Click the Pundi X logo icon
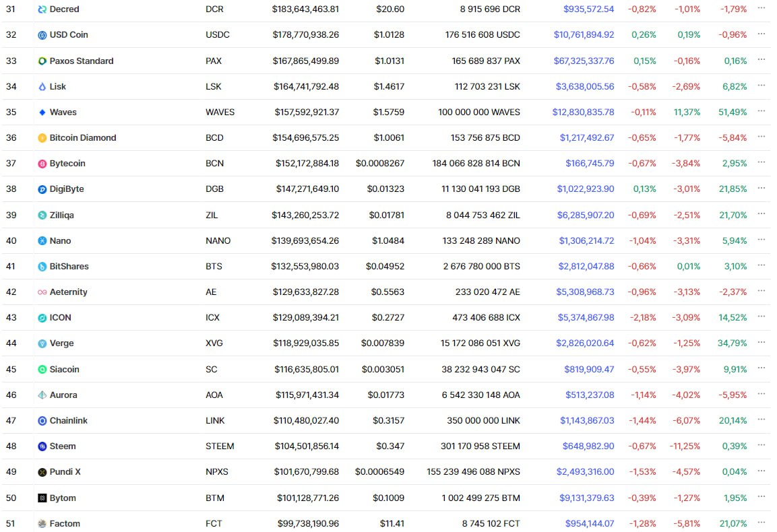The height and width of the screenshot is (532, 777). [x=42, y=472]
